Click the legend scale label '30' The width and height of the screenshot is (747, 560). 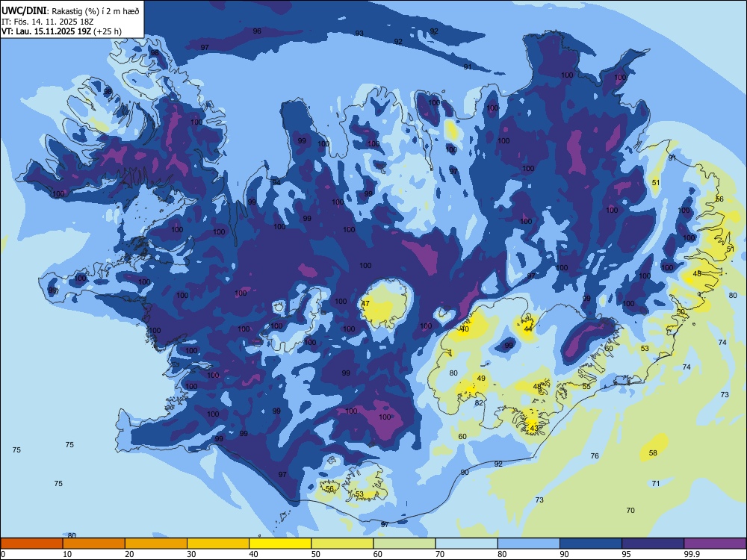(x=191, y=554)
